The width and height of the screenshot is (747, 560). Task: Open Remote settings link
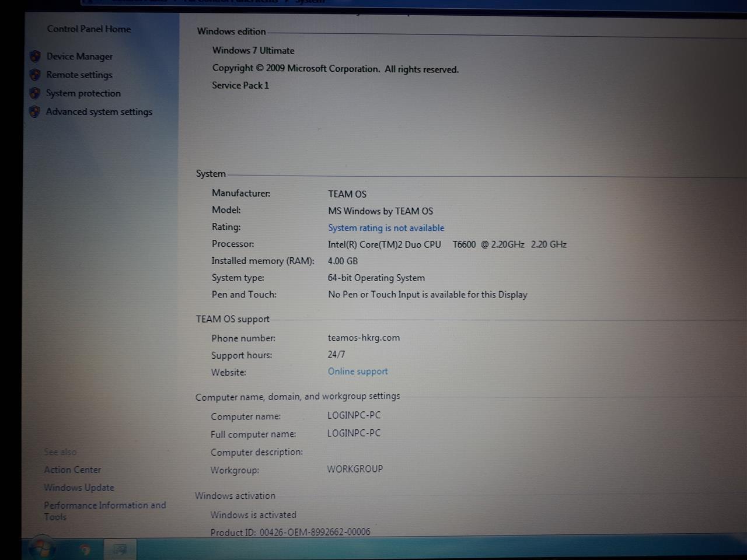pos(79,75)
